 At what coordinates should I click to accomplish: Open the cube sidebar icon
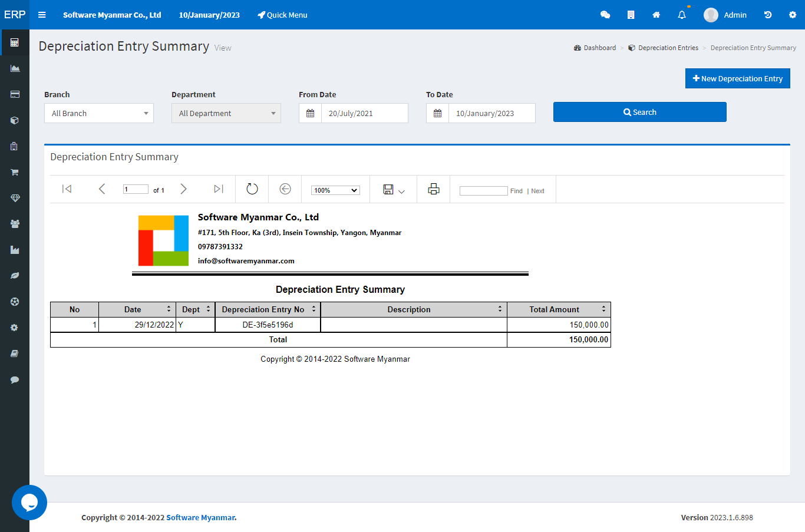15,120
